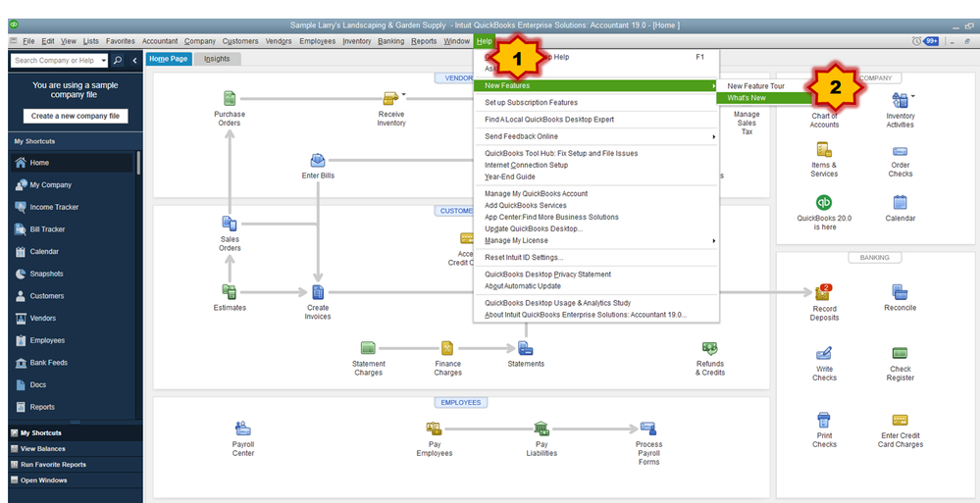Click the Finance Charges icon
Image resolution: width=980 pixels, height=503 pixels.
click(447, 348)
